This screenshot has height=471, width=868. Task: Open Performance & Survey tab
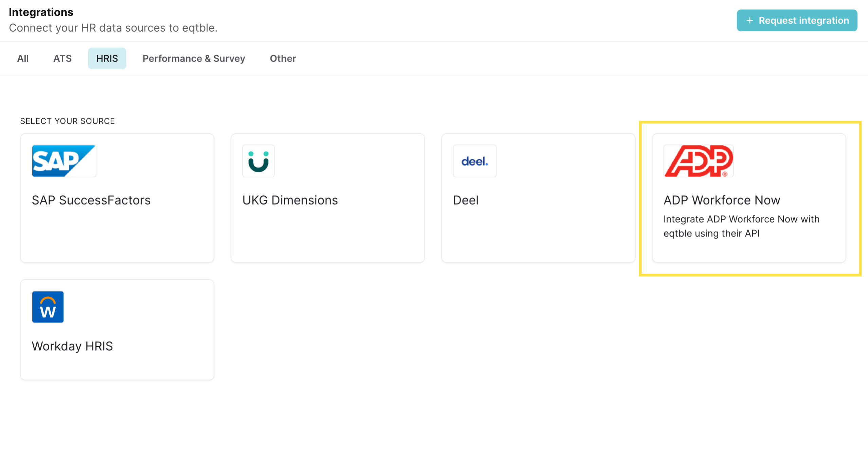point(194,58)
